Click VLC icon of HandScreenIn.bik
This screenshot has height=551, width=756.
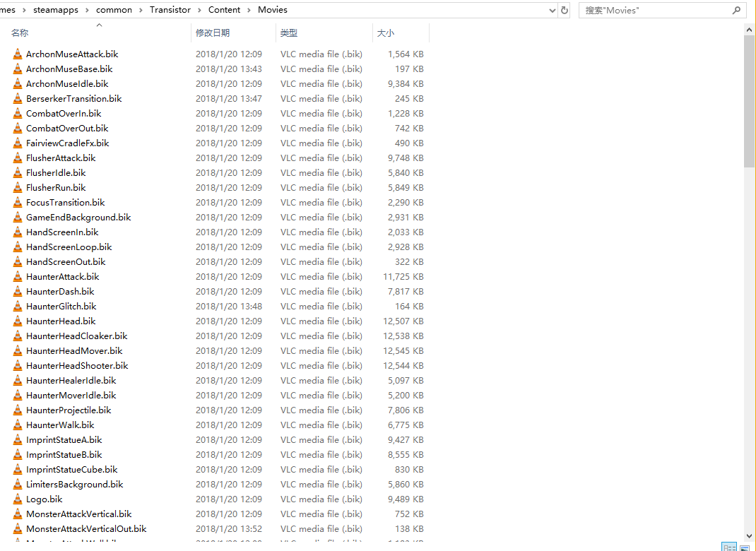18,232
